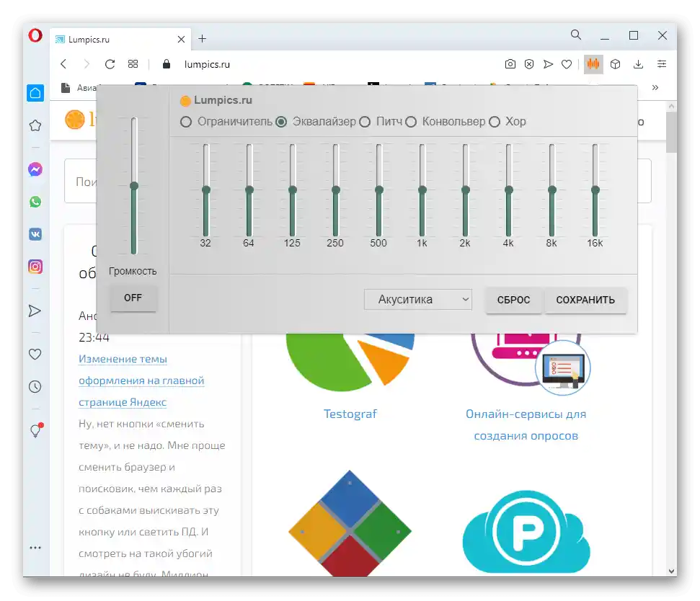
Task: Open the downloads icon
Action: click(639, 64)
